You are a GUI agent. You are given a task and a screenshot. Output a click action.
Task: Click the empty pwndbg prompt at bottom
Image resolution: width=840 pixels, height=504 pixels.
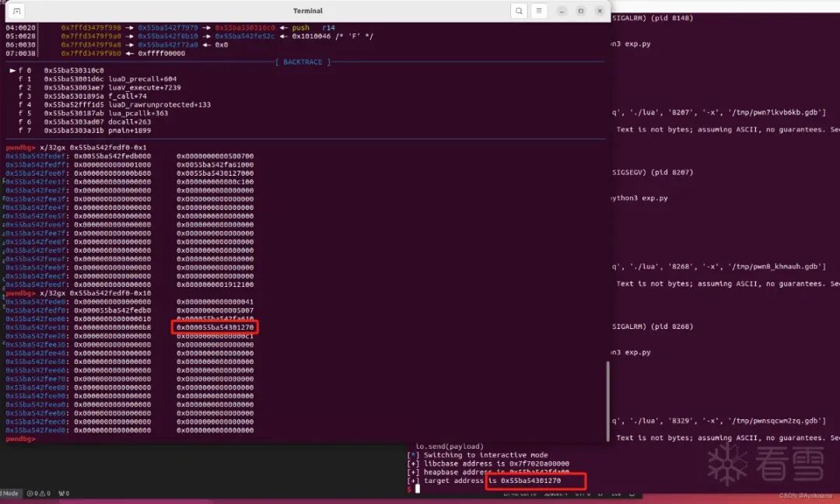point(20,439)
